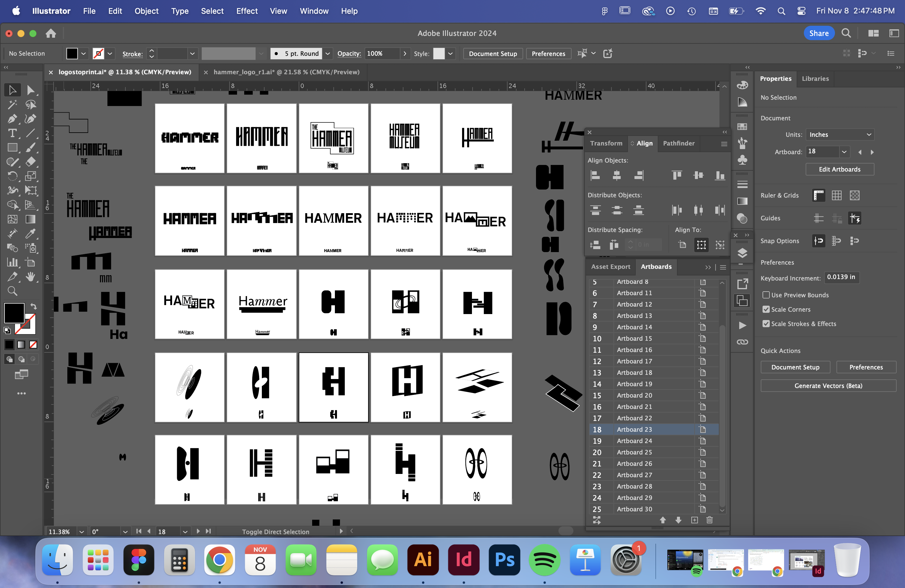Uncheck Scale Corners option
Viewport: 905px width, 588px height.
[766, 310]
